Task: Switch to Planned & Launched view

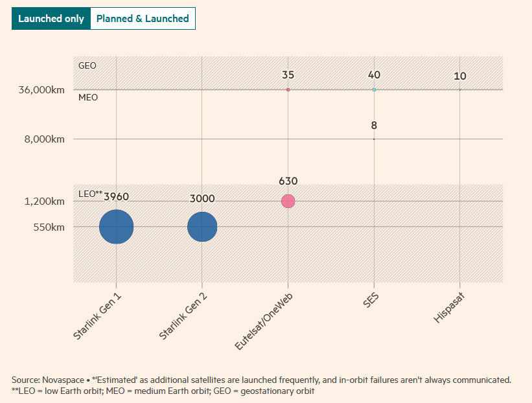Action: click(143, 18)
